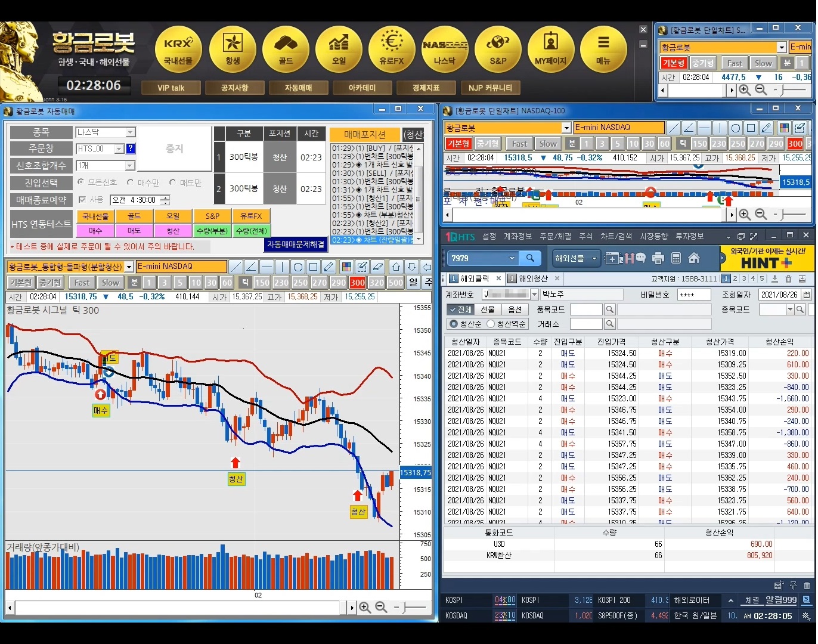This screenshot has width=818, height=644.
Task: Toggle the 사용 checkbox for 매매종료예약
Action: (x=83, y=200)
